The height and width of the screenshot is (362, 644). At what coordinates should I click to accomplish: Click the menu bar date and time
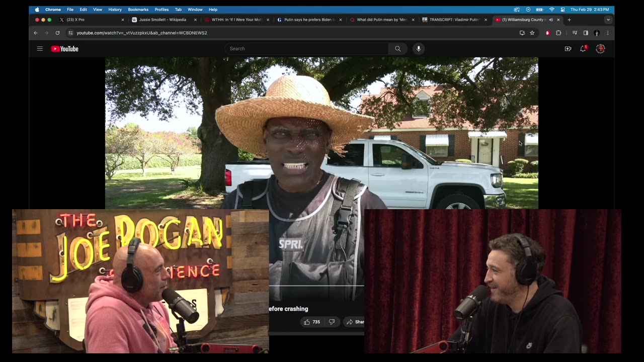(x=590, y=10)
